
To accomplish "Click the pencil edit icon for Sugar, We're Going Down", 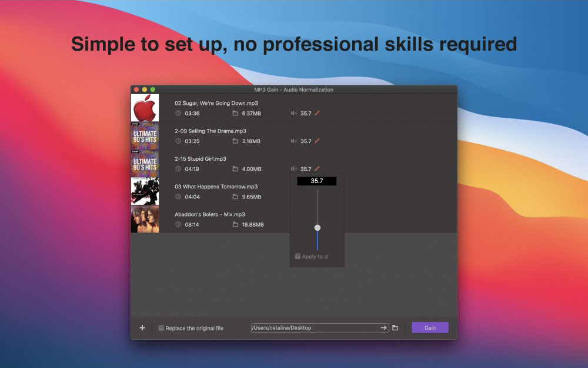I will pos(318,113).
